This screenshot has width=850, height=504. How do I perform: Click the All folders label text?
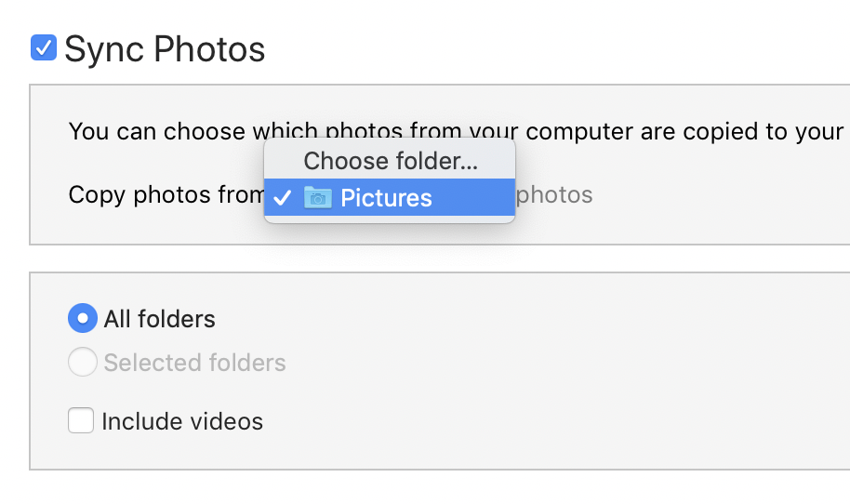(159, 319)
